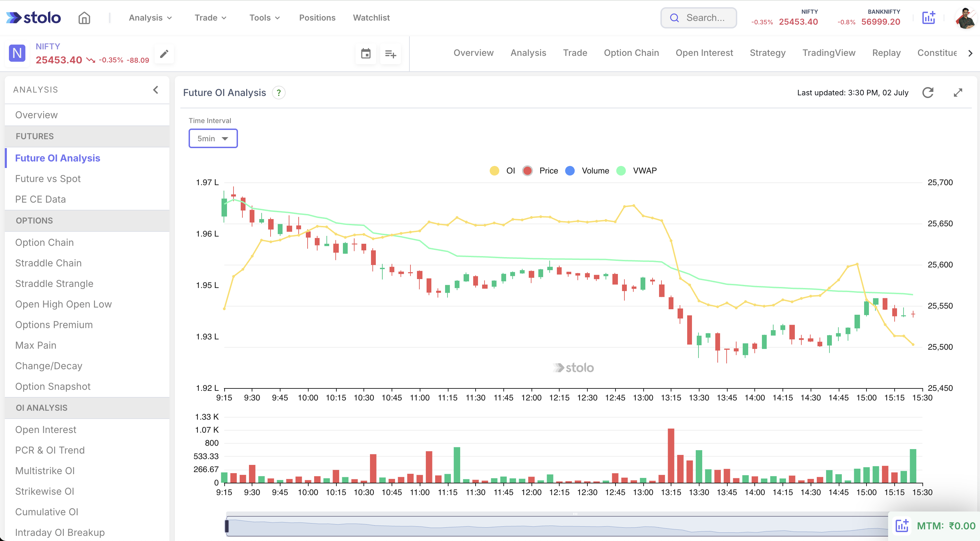Switch to the Open Interest tab

[704, 53]
